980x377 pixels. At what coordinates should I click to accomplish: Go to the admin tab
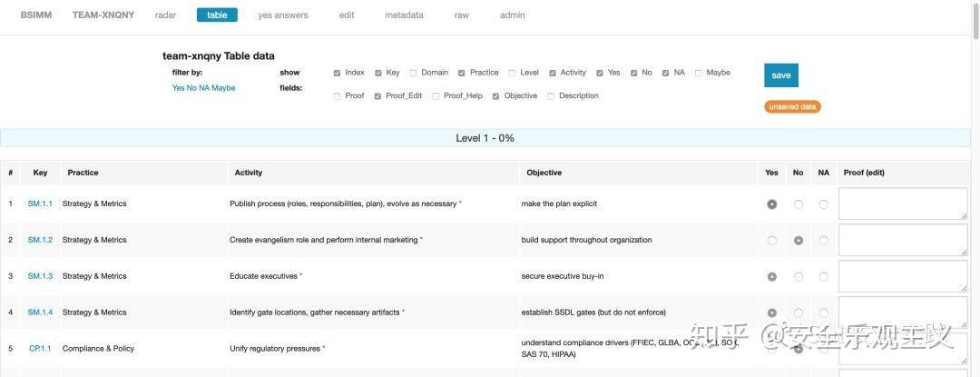tap(512, 15)
